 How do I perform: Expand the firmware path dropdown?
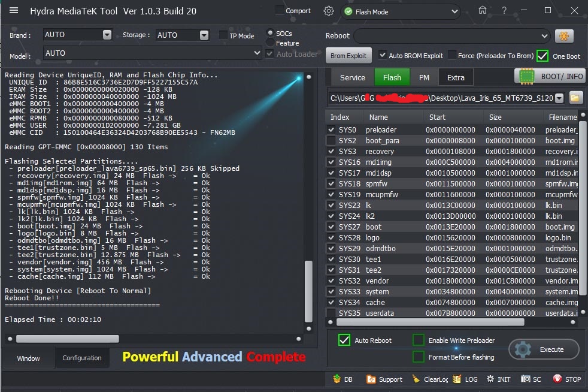559,98
